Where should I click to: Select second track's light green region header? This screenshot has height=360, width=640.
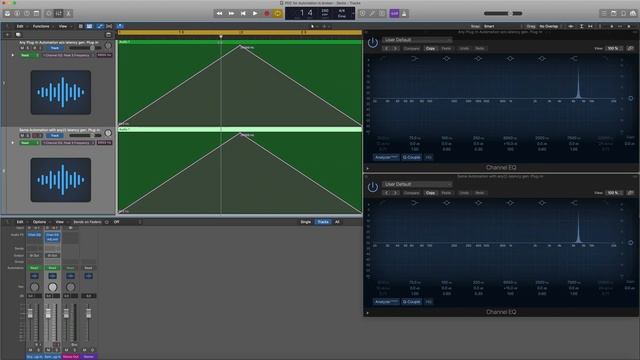(240, 129)
